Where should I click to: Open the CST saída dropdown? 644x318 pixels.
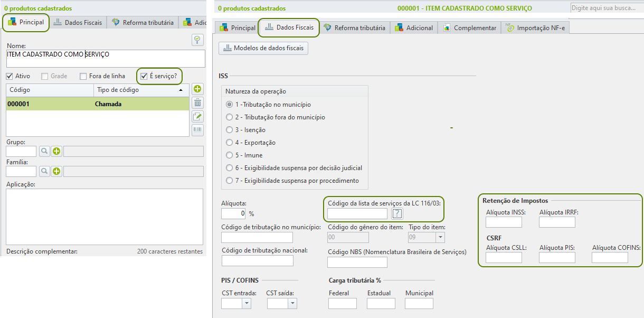[292, 304]
